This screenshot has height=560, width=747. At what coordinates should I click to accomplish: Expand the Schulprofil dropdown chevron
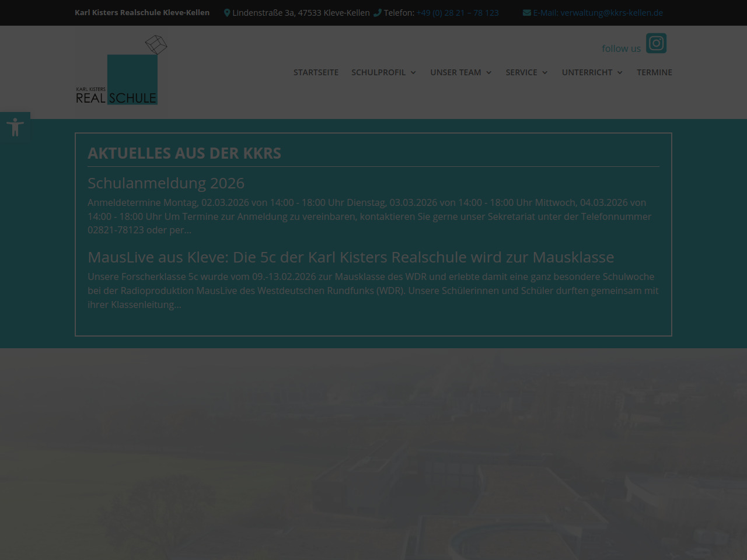coord(413,73)
